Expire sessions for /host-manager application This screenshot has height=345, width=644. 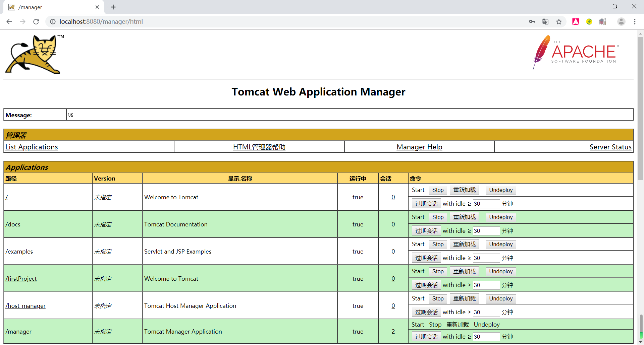426,312
